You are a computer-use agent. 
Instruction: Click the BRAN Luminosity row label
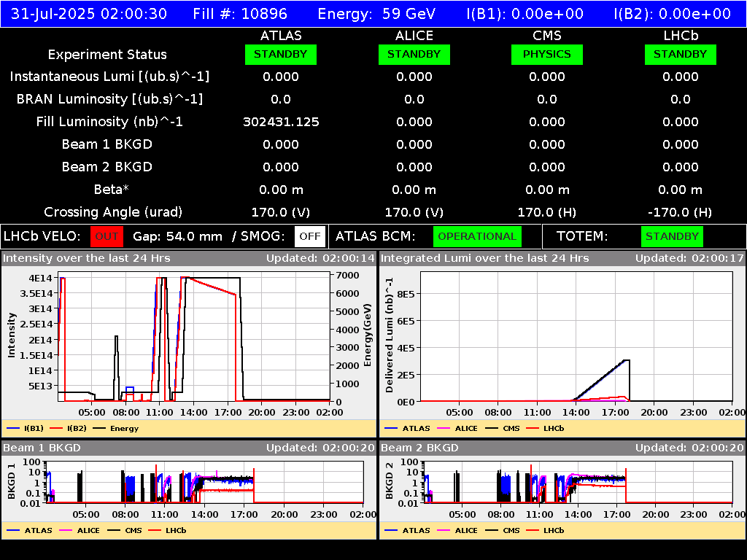coord(109,99)
